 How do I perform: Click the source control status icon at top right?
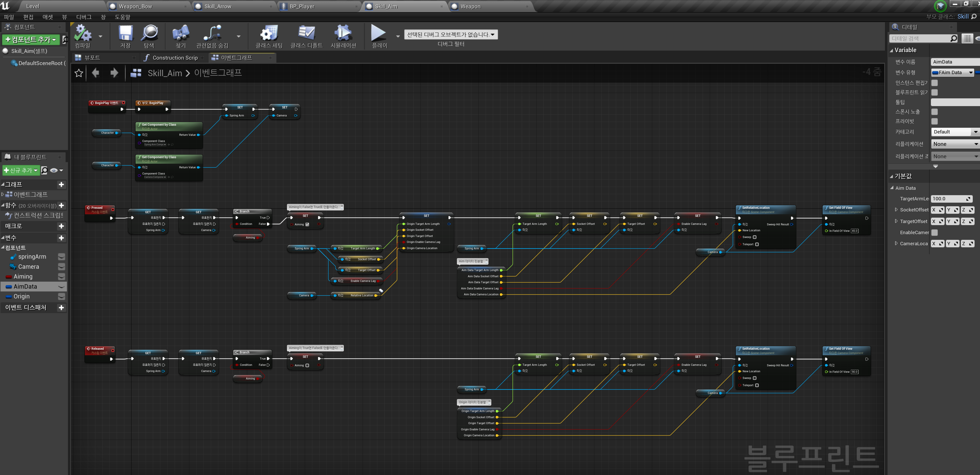tap(940, 6)
